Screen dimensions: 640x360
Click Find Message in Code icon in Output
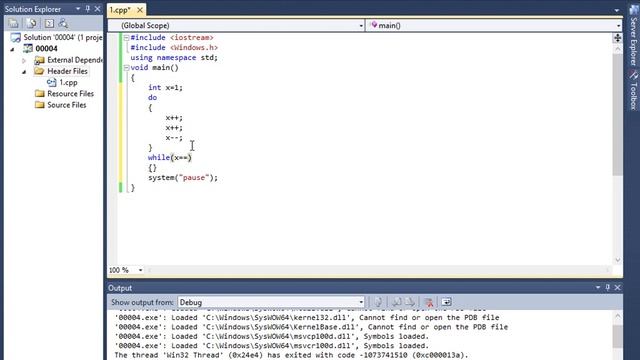pos(378,302)
